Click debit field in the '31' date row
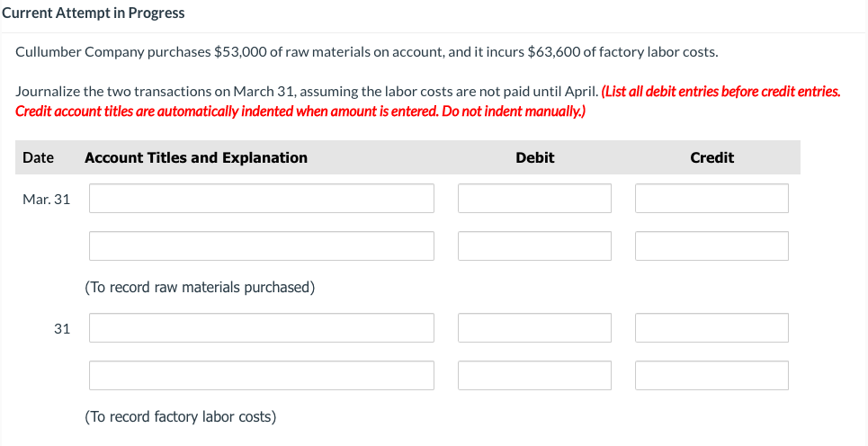 [x=534, y=328]
